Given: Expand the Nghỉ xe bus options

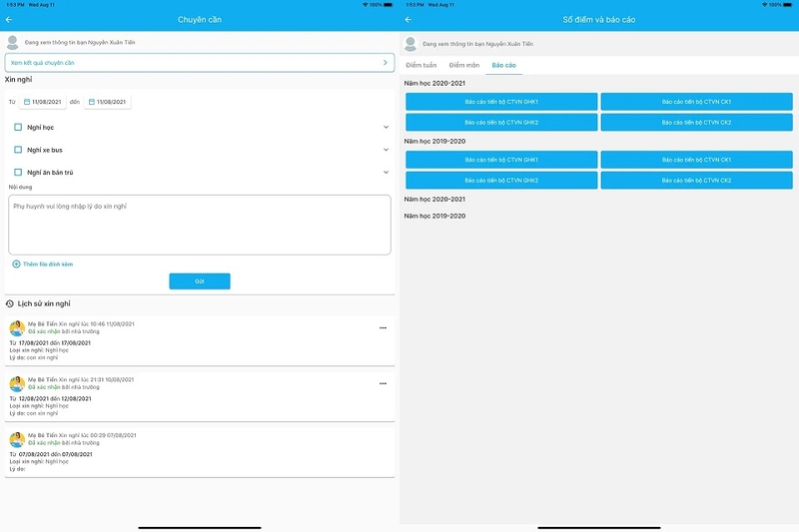Looking at the screenshot, I should (x=386, y=150).
